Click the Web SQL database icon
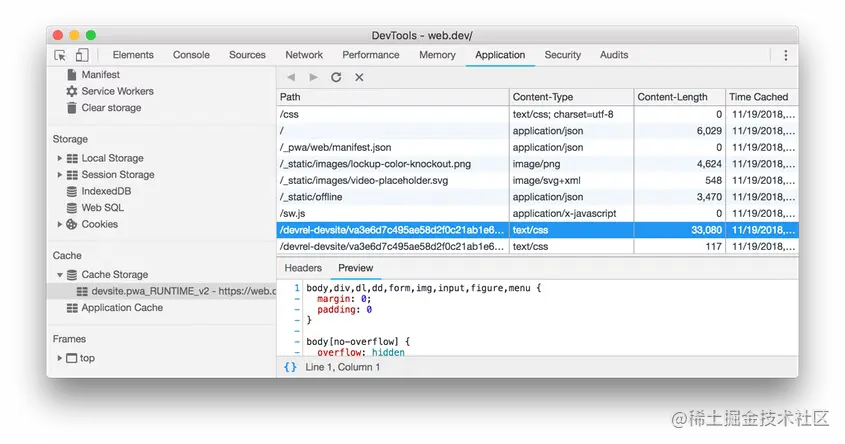 pyautogui.click(x=72, y=208)
